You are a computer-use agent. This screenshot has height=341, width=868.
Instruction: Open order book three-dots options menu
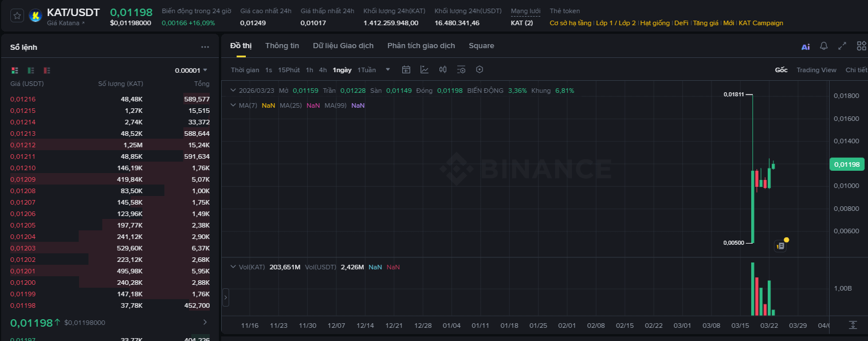click(205, 47)
